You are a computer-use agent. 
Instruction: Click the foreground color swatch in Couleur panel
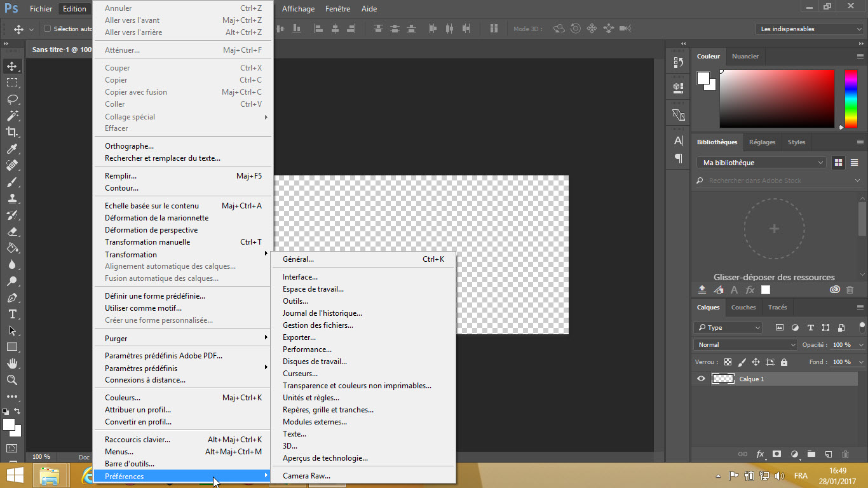(703, 78)
